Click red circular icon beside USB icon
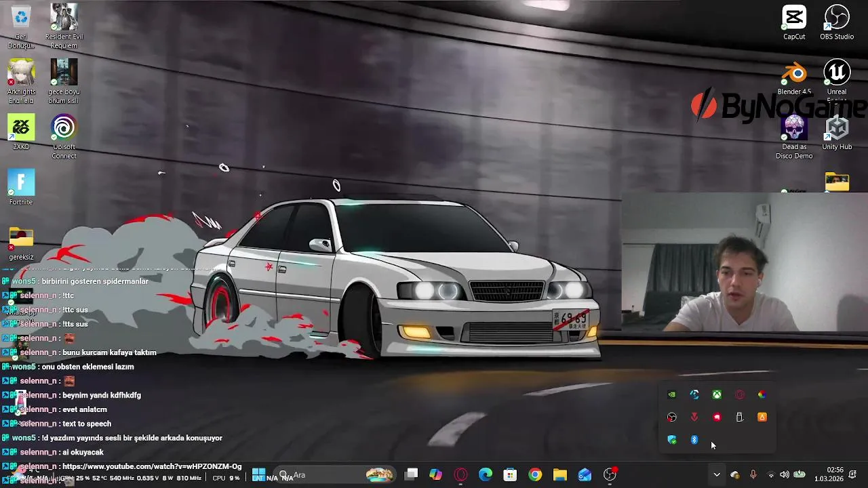 [717, 418]
